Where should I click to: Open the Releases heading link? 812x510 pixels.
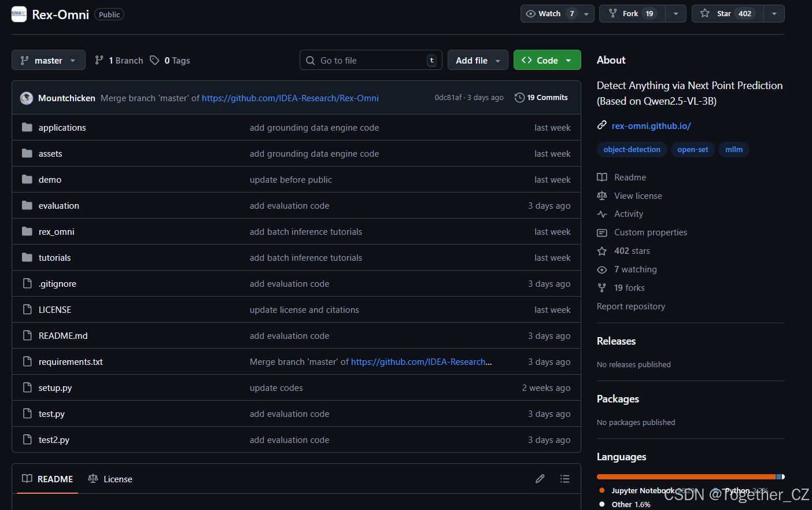click(616, 341)
